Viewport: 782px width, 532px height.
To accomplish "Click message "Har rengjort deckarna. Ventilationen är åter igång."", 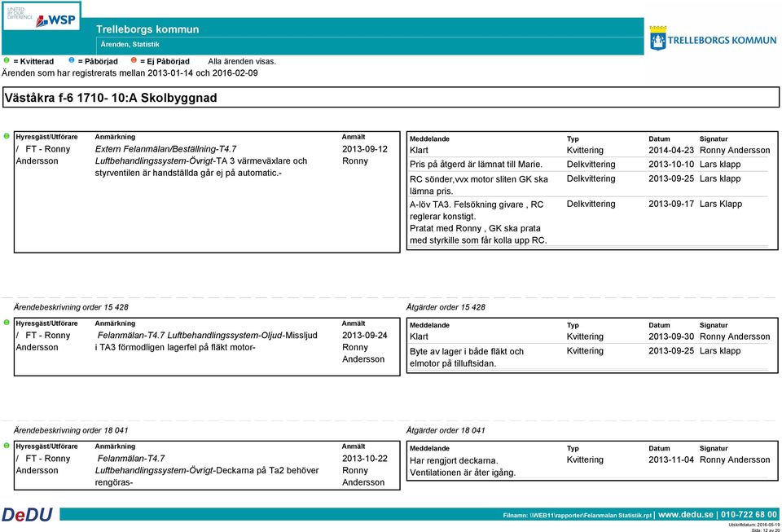I will (x=463, y=467).
